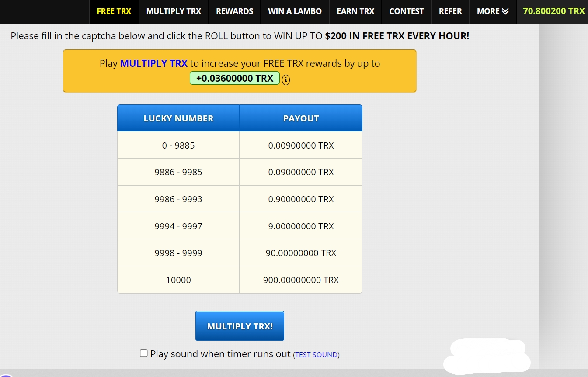
Task: Select WIN A LAMBO in the top menu
Action: tap(295, 11)
